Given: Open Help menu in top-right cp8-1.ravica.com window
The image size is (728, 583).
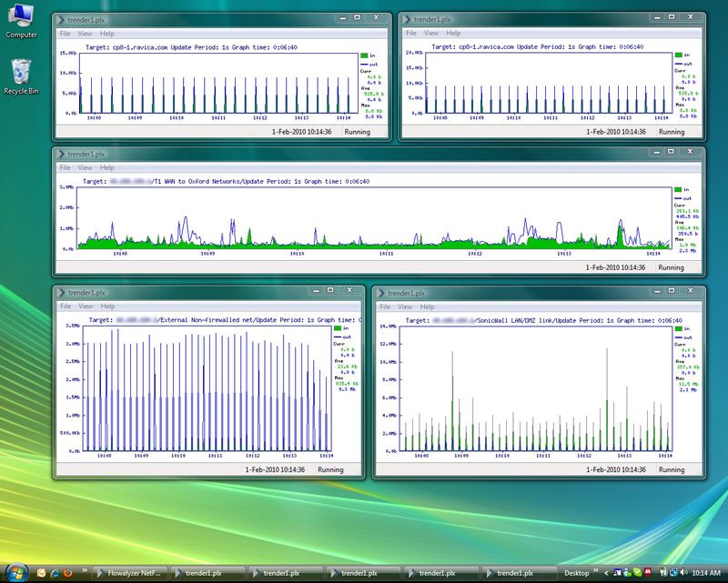Looking at the screenshot, I should [453, 33].
